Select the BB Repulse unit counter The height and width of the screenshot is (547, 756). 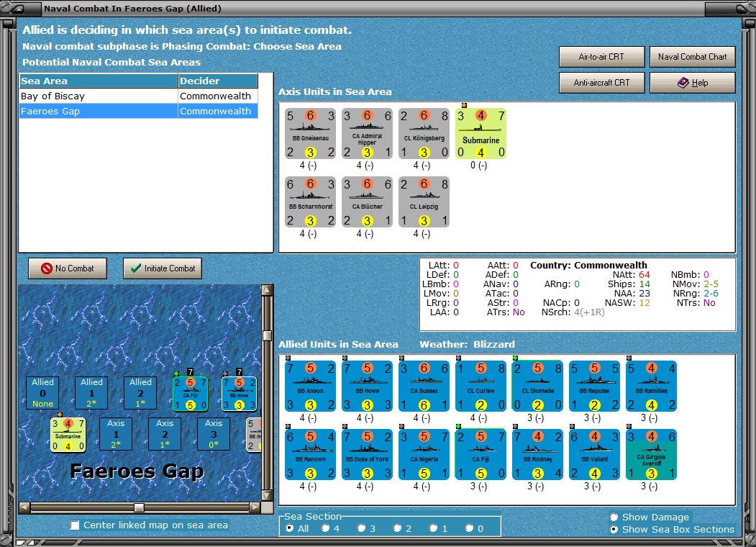(594, 386)
